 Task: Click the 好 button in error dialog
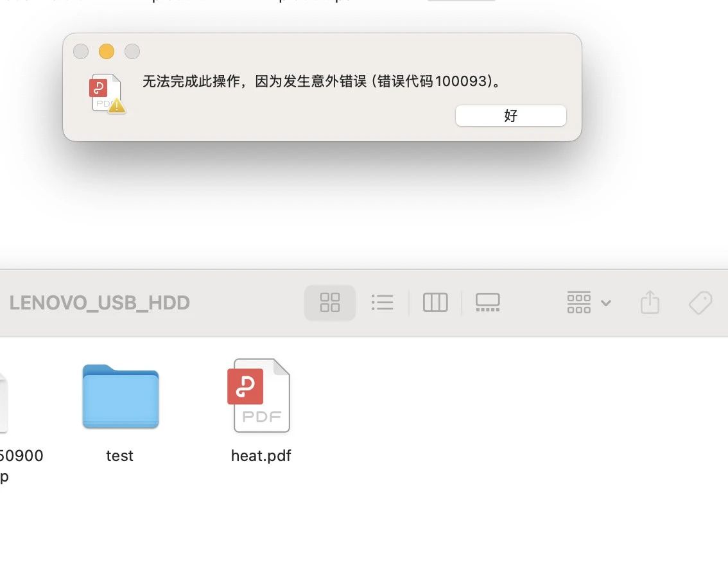tap(511, 116)
